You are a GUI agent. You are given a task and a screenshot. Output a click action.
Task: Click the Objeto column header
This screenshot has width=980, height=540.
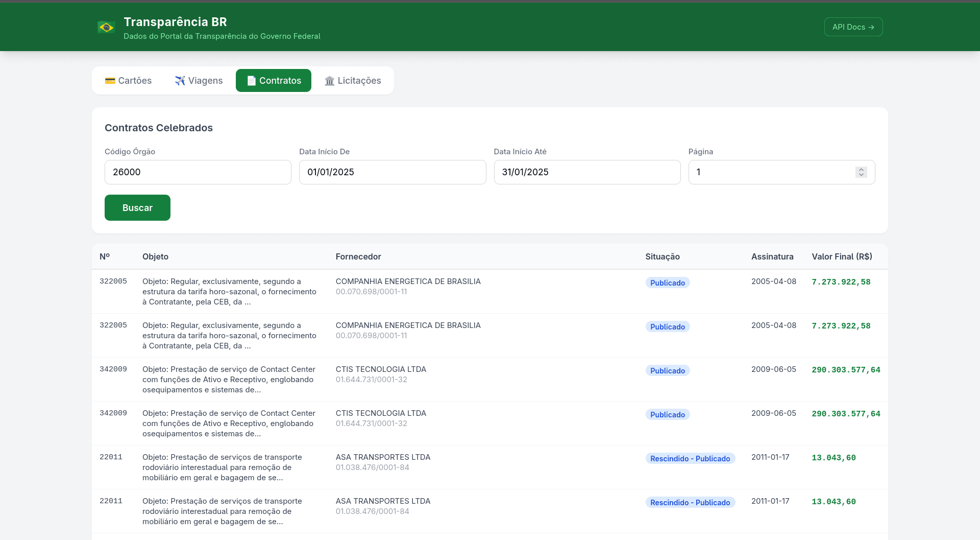155,256
